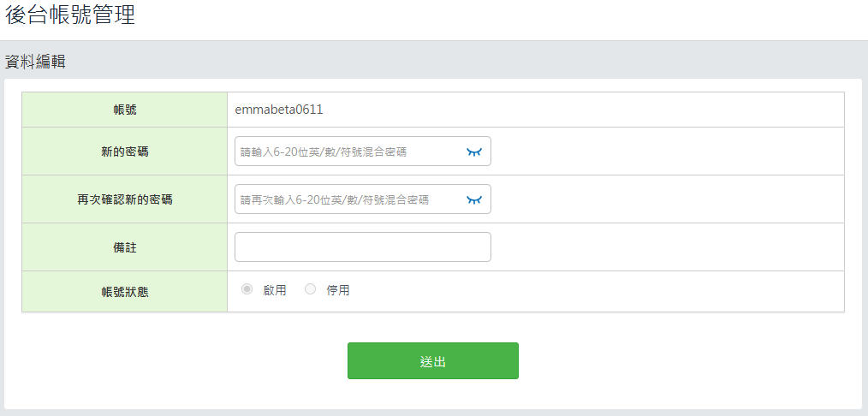Click placeholder text 請再次輸入6-20位英/數/符號混合密碼
868x416 pixels.
(335, 199)
